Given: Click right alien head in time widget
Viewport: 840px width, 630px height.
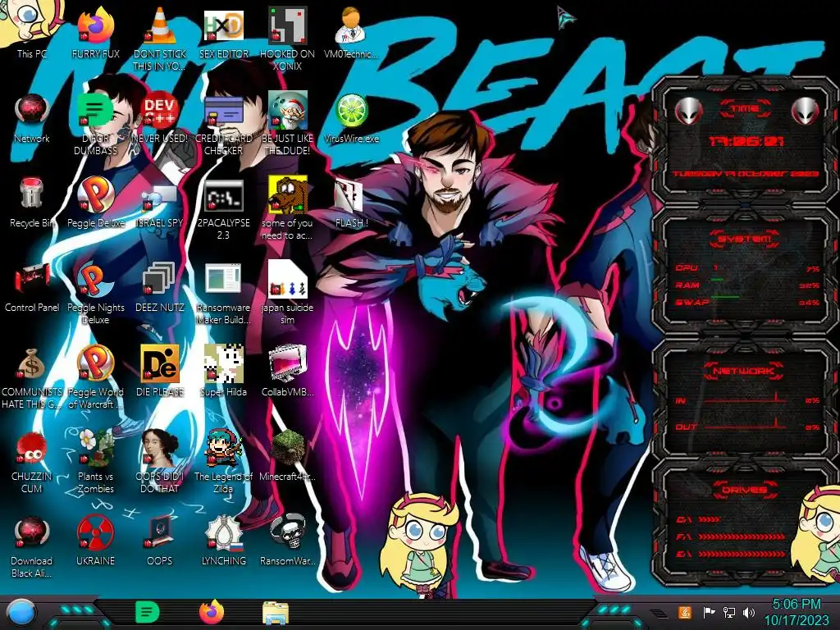Looking at the screenshot, I should click(x=806, y=111).
